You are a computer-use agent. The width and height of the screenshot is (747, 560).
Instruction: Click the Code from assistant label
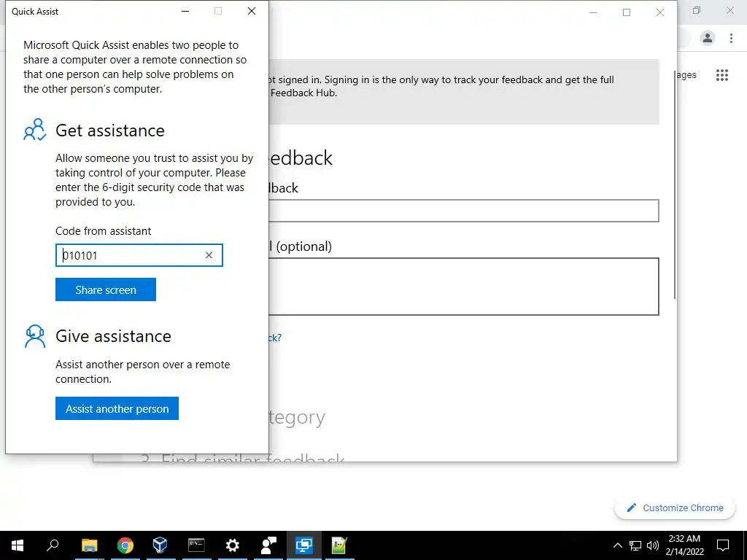pyautogui.click(x=104, y=231)
